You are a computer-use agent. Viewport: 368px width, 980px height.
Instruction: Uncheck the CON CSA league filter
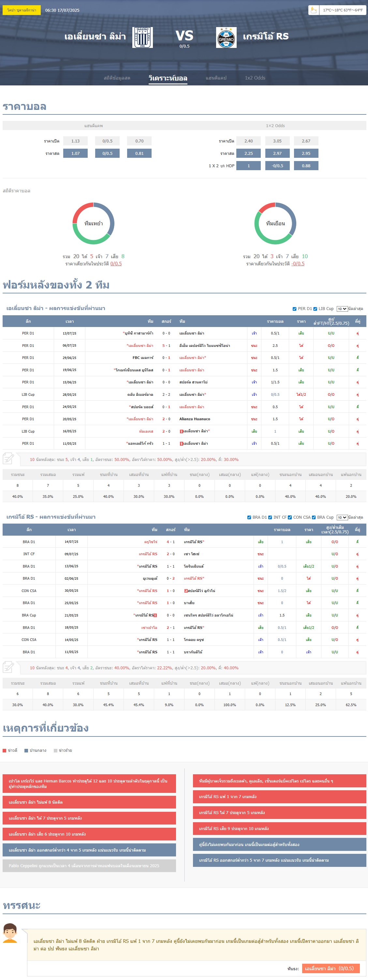pyautogui.click(x=290, y=517)
